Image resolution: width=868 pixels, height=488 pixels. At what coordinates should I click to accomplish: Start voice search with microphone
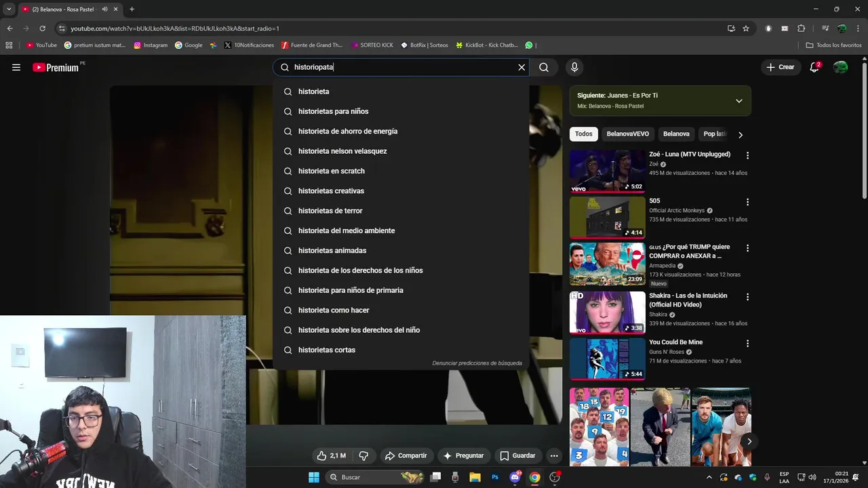tap(574, 67)
